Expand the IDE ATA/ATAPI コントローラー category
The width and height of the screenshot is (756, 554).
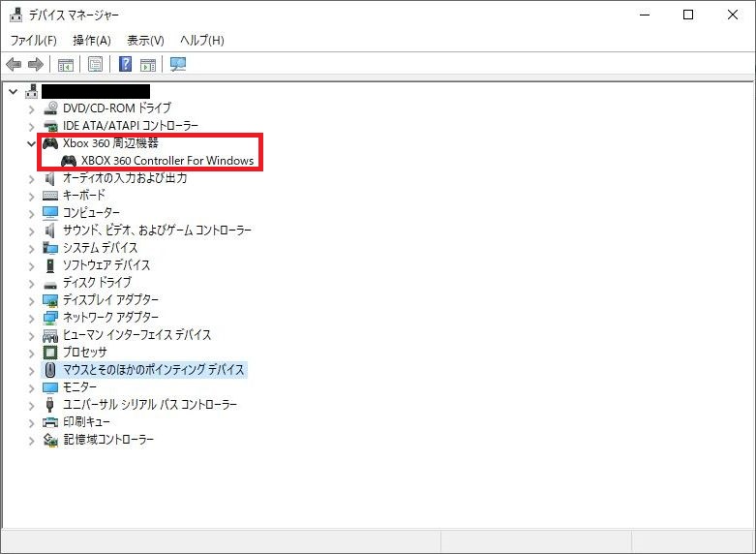point(32,127)
